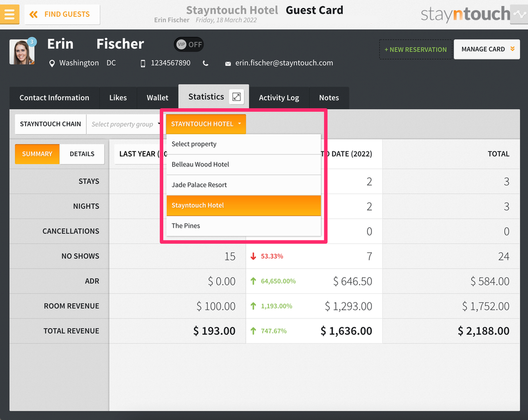
Task: Go back via Find Guests button
Action: 63,14
